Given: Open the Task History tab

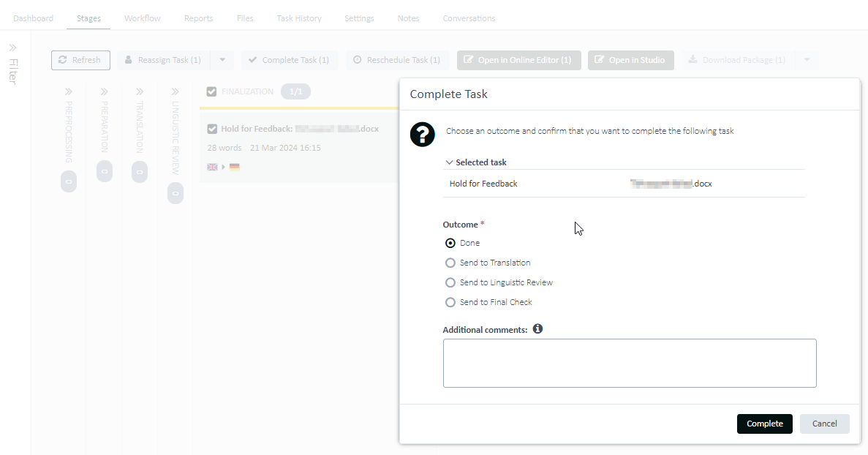Looking at the screenshot, I should 299,18.
